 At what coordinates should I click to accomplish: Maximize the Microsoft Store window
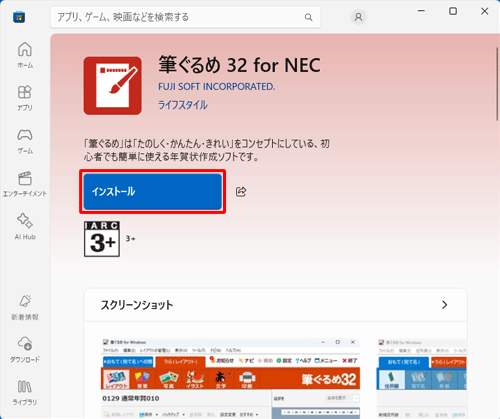(x=453, y=11)
